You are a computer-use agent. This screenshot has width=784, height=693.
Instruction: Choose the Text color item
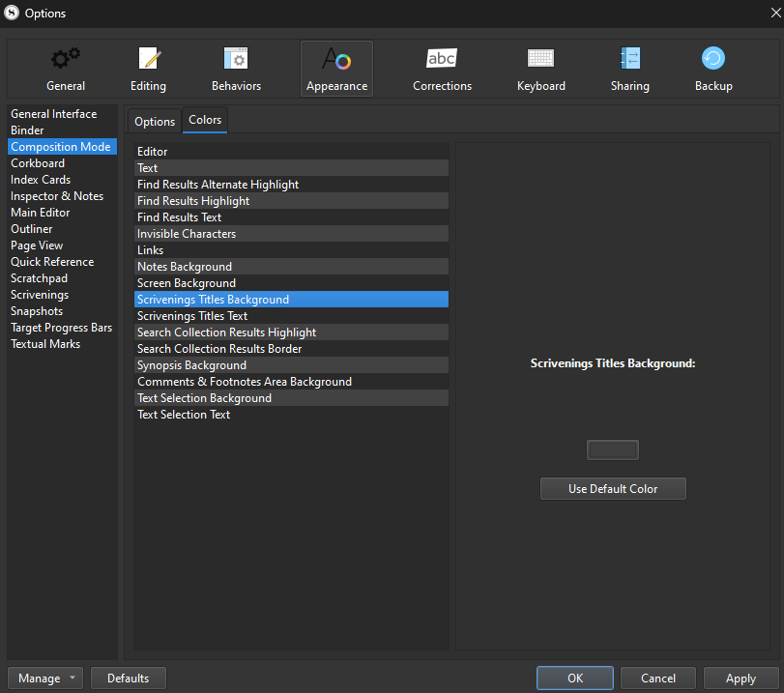pos(292,168)
